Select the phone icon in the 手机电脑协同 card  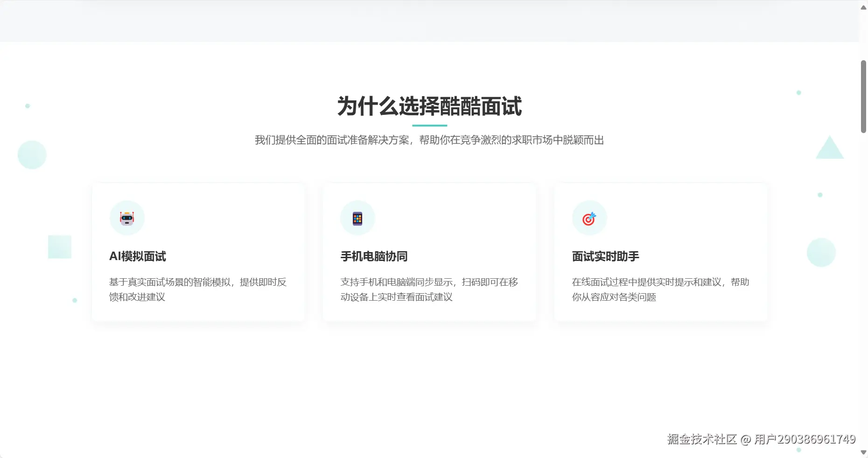pos(357,218)
